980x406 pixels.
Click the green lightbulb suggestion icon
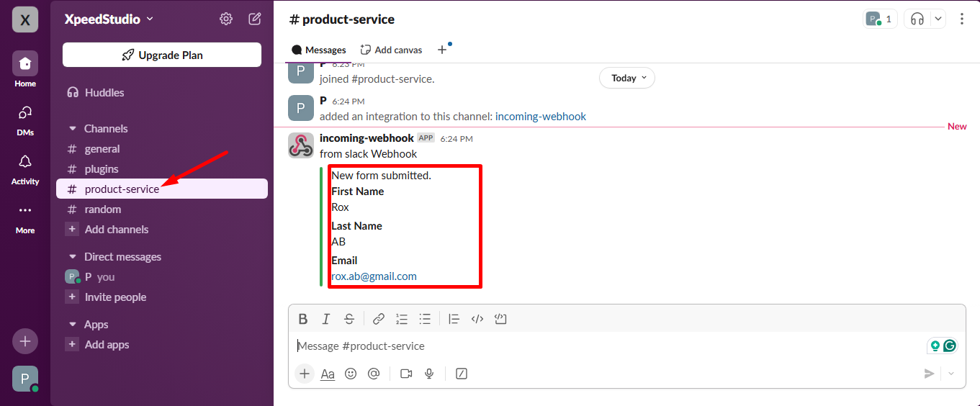[935, 346]
